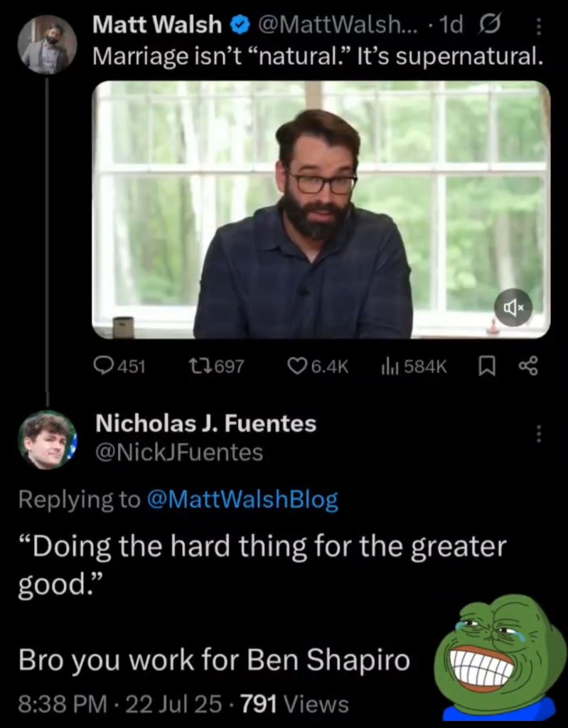
Task: Like the Matt Walsh post
Action: [296, 366]
